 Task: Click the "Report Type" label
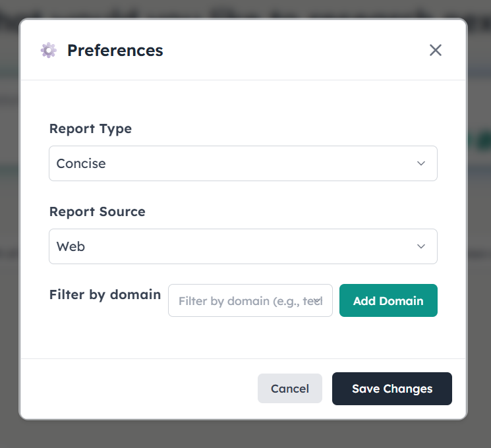click(90, 128)
